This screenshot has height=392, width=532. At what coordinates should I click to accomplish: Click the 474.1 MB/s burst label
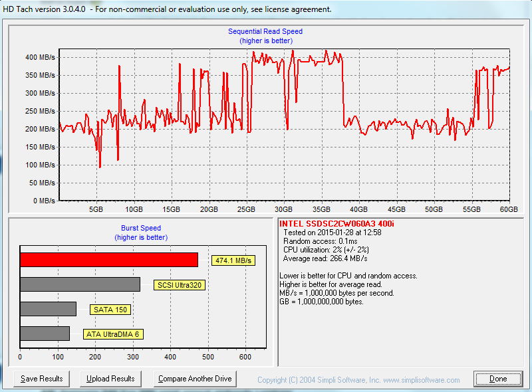233,260
